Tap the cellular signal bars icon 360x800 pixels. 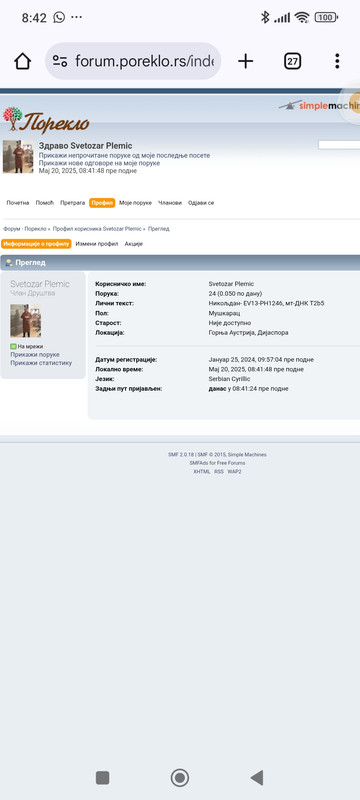click(281, 18)
